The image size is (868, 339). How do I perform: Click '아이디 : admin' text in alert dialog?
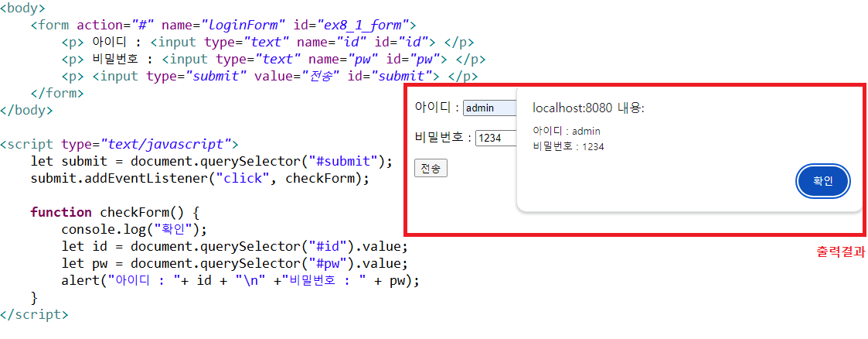(567, 132)
